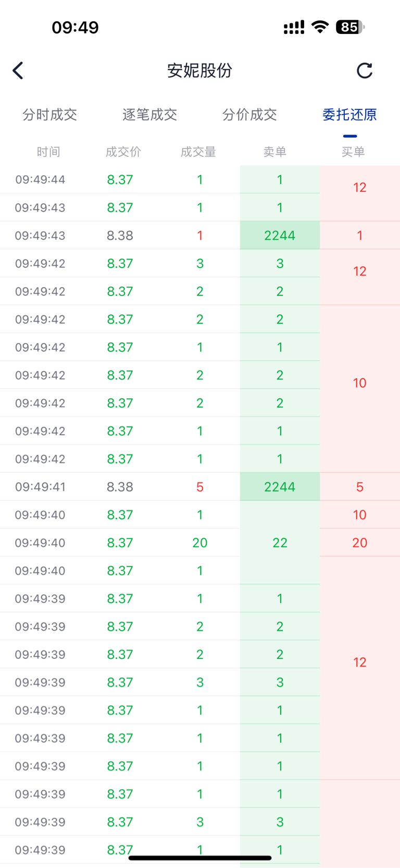Tap the back arrow icon

pos(18,70)
